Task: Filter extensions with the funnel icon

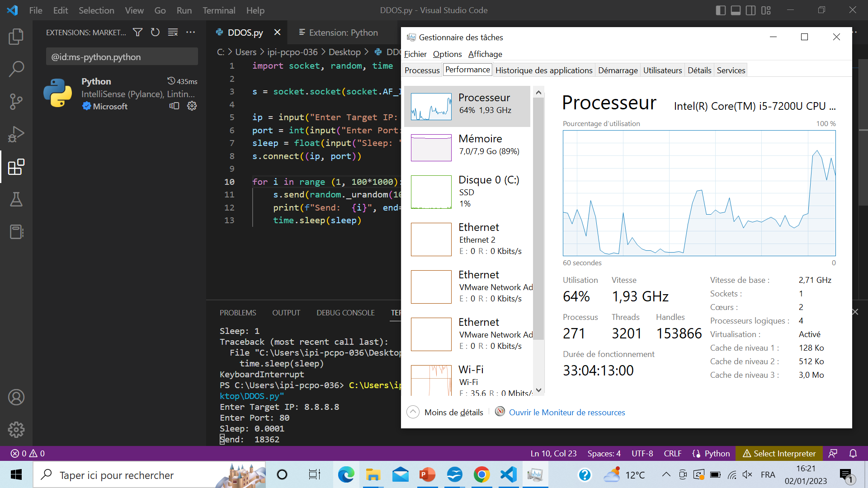Action: [137, 32]
